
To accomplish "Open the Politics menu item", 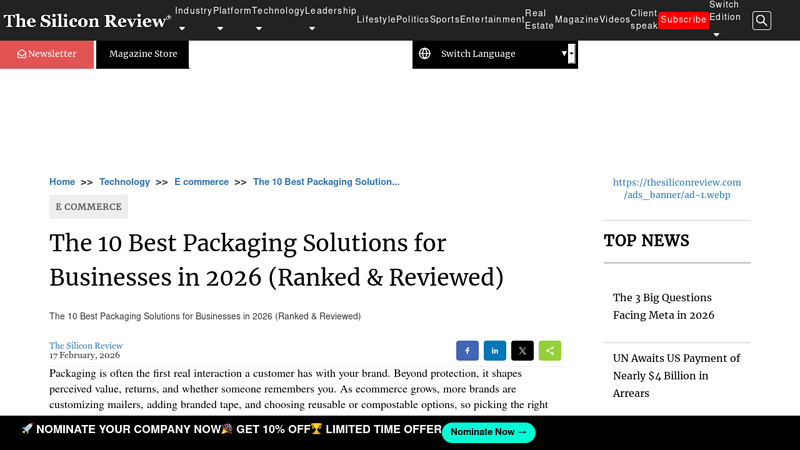I will pos(413,19).
